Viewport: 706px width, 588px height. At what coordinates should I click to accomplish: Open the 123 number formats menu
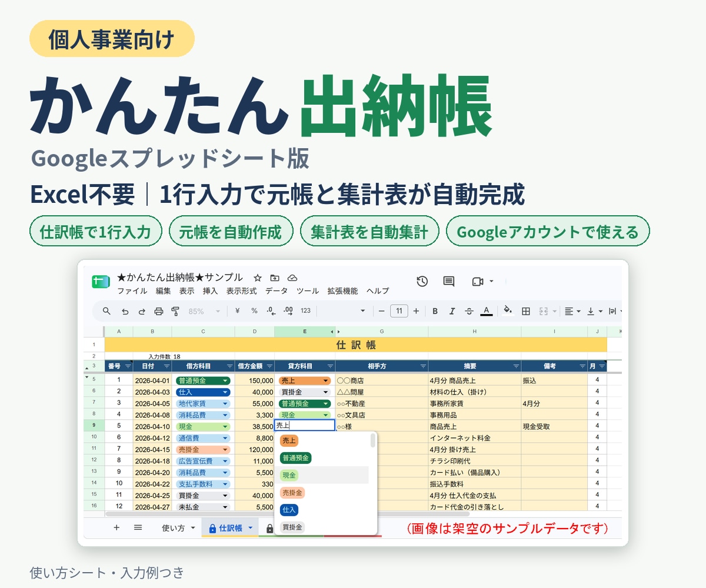(305, 311)
